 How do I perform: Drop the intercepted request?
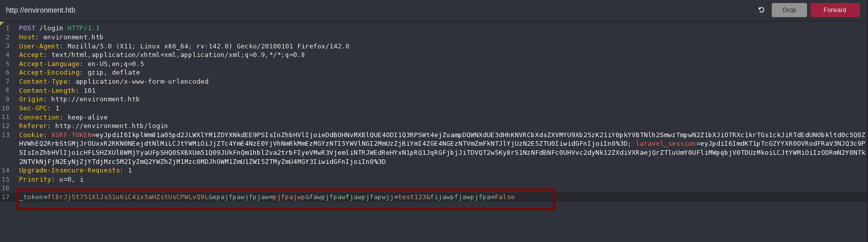click(x=789, y=10)
